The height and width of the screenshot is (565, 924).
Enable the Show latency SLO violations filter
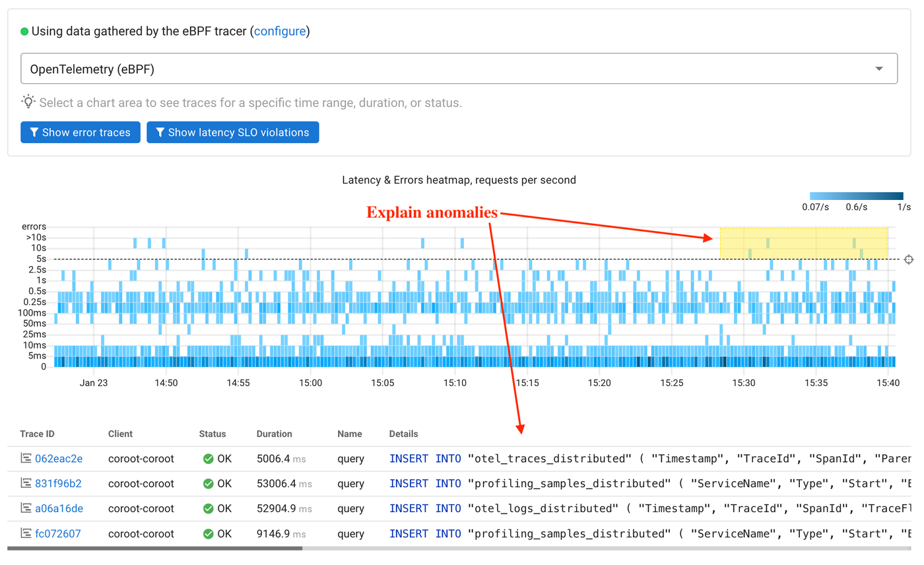pos(232,132)
